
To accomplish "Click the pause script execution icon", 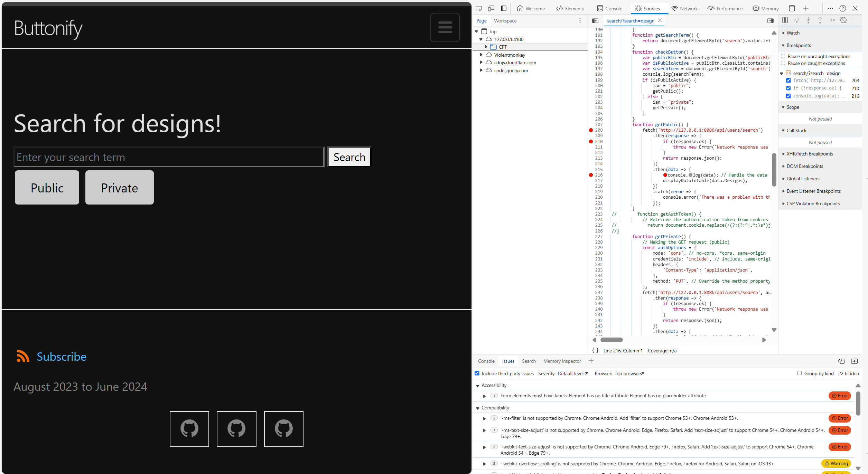I will coord(785,20).
